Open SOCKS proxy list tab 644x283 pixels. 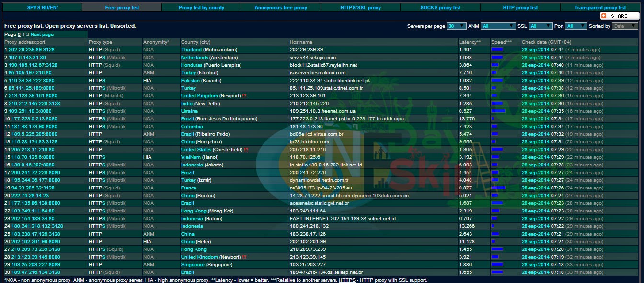[x=440, y=7]
